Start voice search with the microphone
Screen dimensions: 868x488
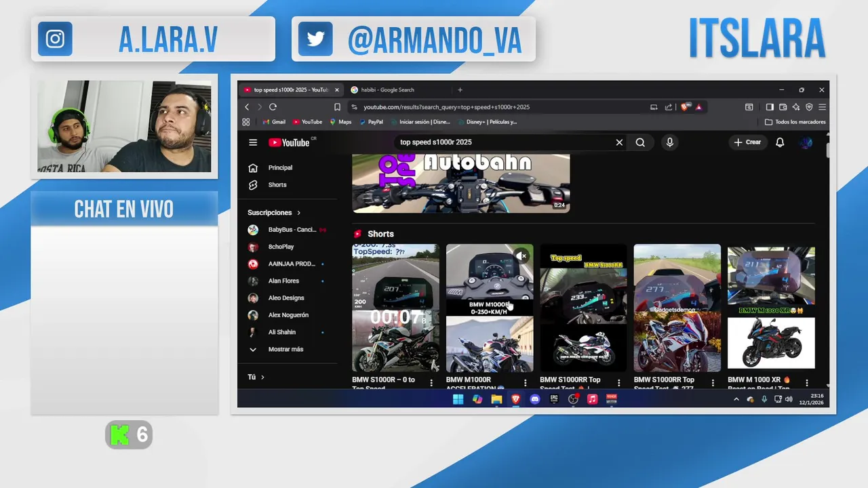click(x=670, y=142)
